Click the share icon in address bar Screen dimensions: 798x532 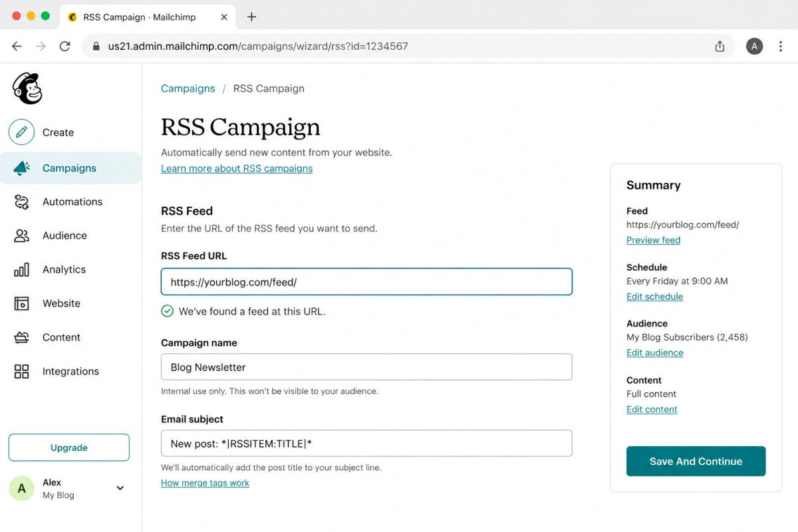(x=720, y=47)
